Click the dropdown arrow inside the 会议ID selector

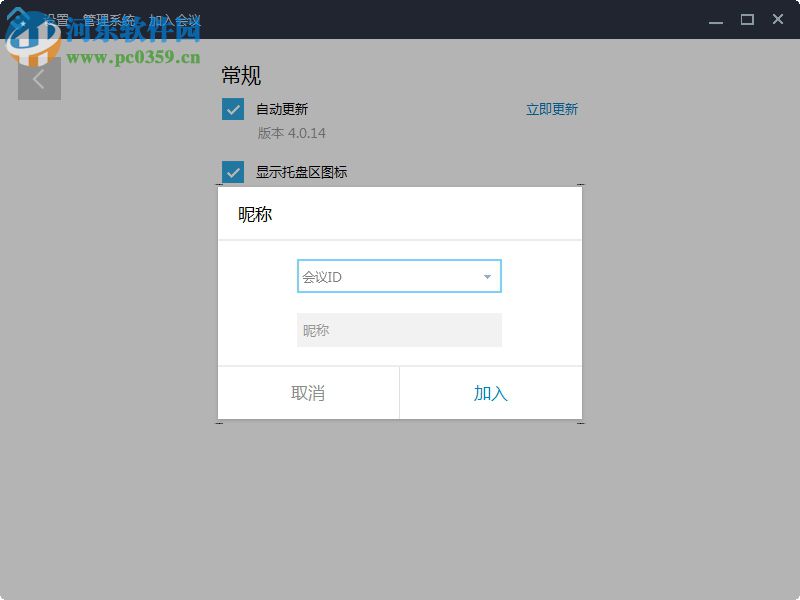(485, 276)
